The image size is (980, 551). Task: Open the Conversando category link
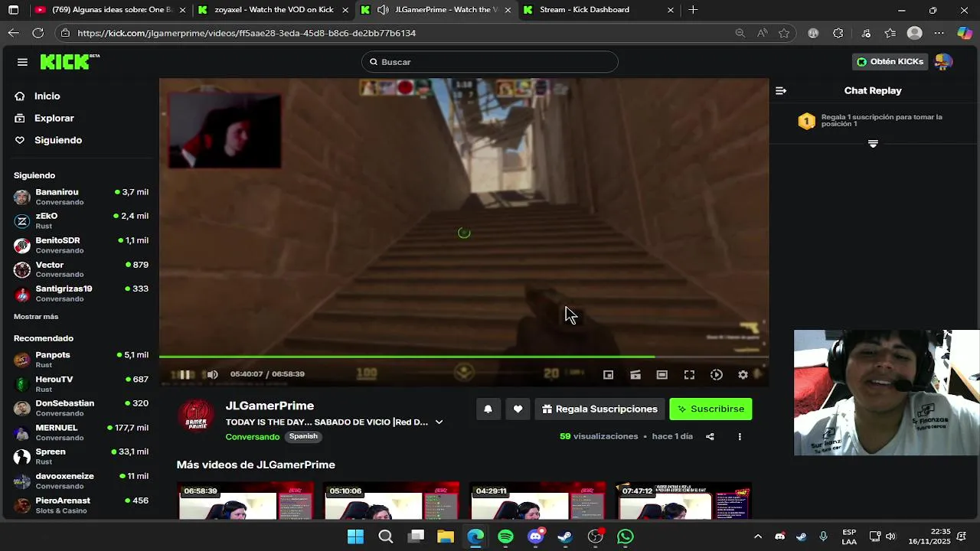[x=253, y=437]
